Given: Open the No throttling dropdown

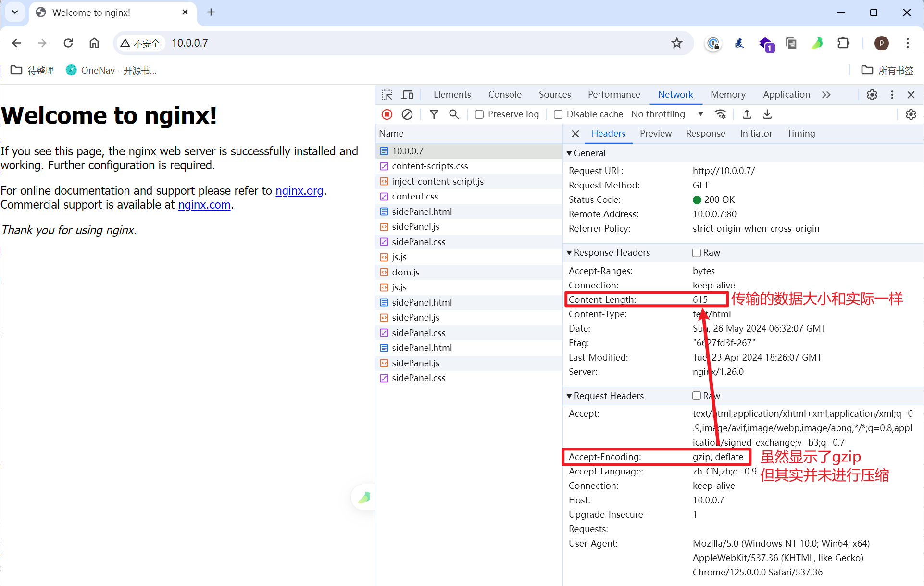Looking at the screenshot, I should 667,114.
